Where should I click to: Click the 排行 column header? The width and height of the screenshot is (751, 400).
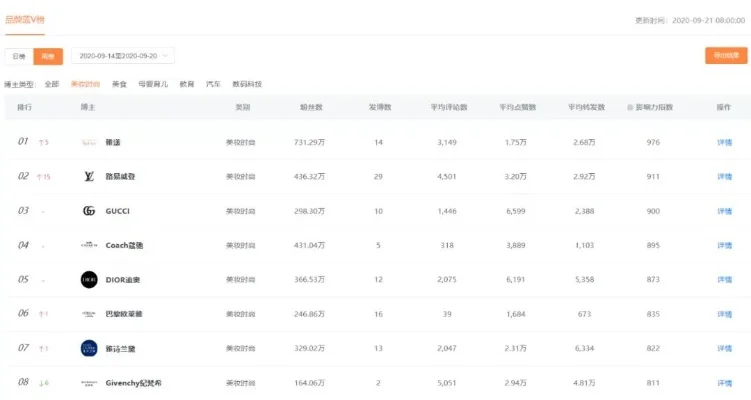(24, 107)
